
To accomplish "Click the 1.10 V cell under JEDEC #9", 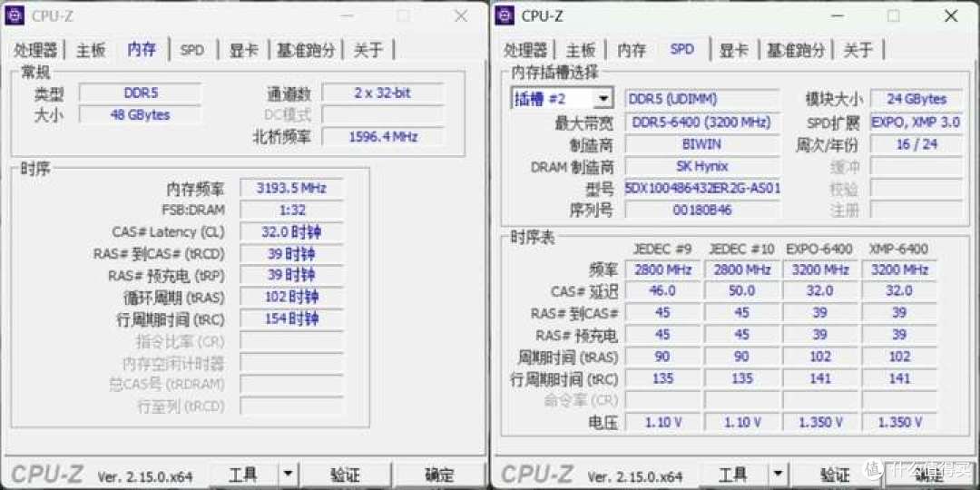I will [x=662, y=423].
